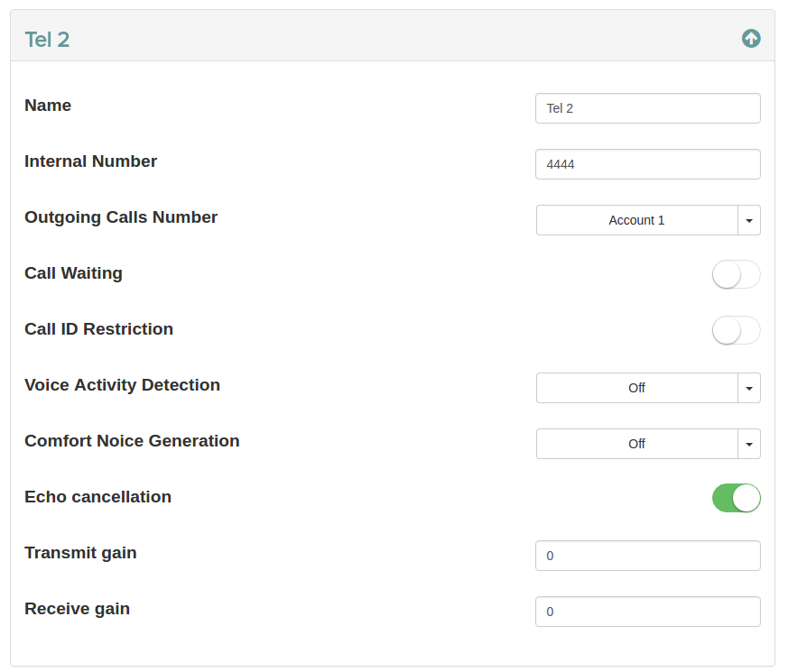Click caret arrow beside Account 1
Viewport: 788px width, 672px height.
750,220
